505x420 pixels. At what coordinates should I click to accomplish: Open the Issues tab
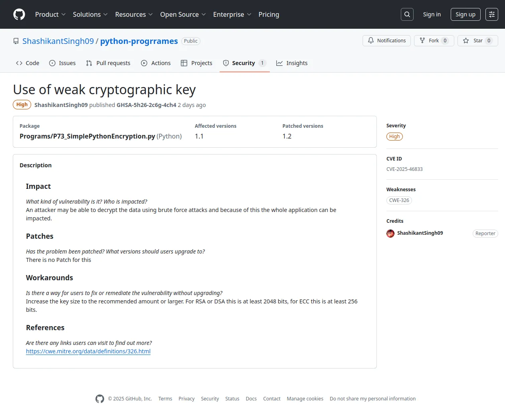pyautogui.click(x=62, y=63)
